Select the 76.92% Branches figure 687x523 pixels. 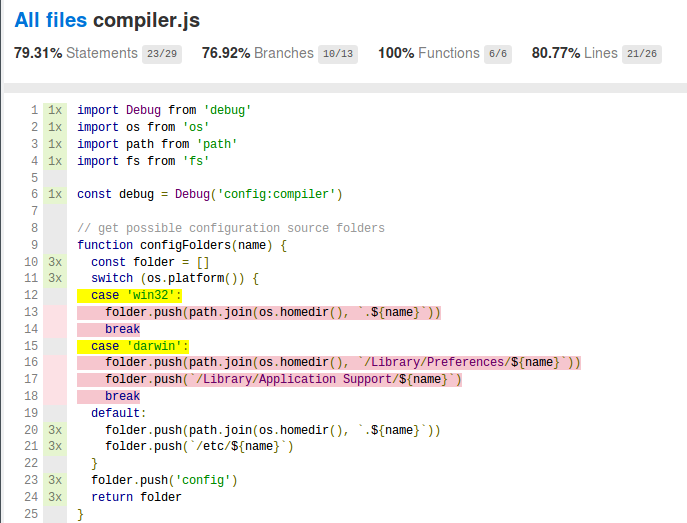click(x=227, y=52)
